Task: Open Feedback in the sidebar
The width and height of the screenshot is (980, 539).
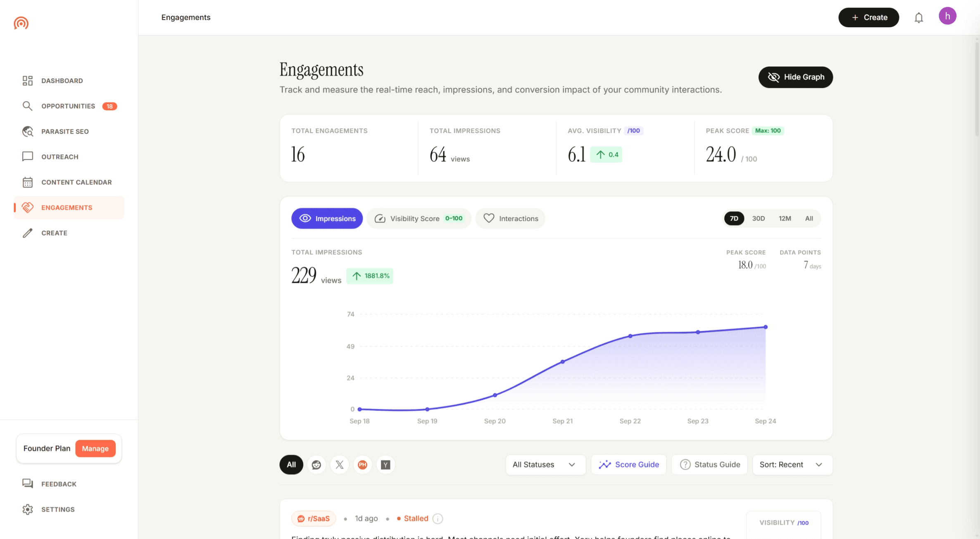Action: click(69, 484)
